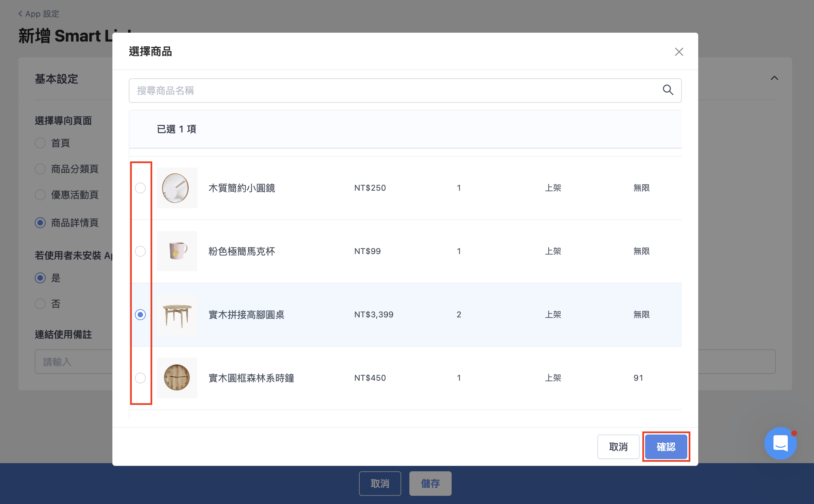Click product name 實木圓框森林系時鐘
This screenshot has height=504, width=814.
point(251,378)
